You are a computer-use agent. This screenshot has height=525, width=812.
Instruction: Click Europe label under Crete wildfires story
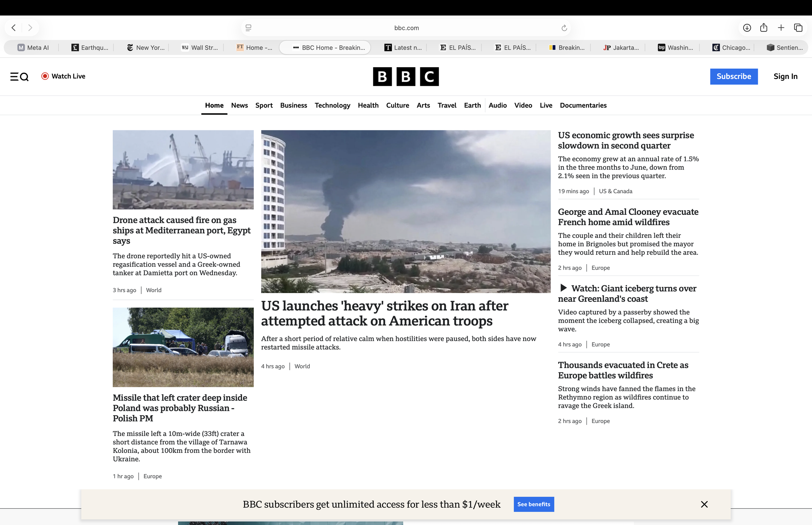601,421
